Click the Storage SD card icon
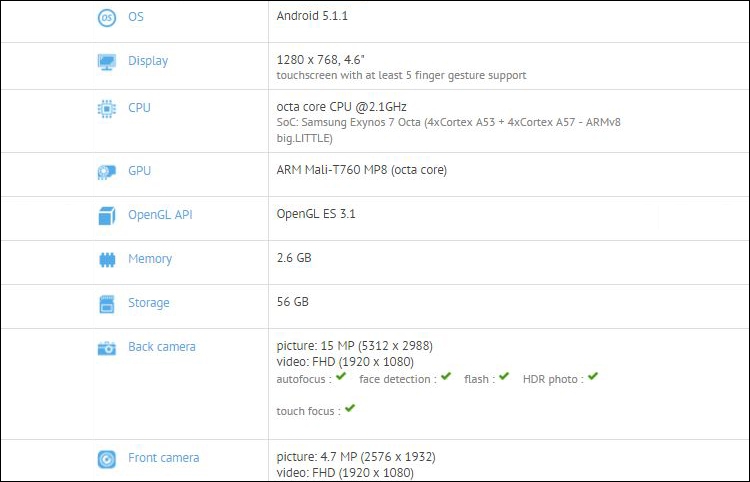 pyautogui.click(x=106, y=304)
